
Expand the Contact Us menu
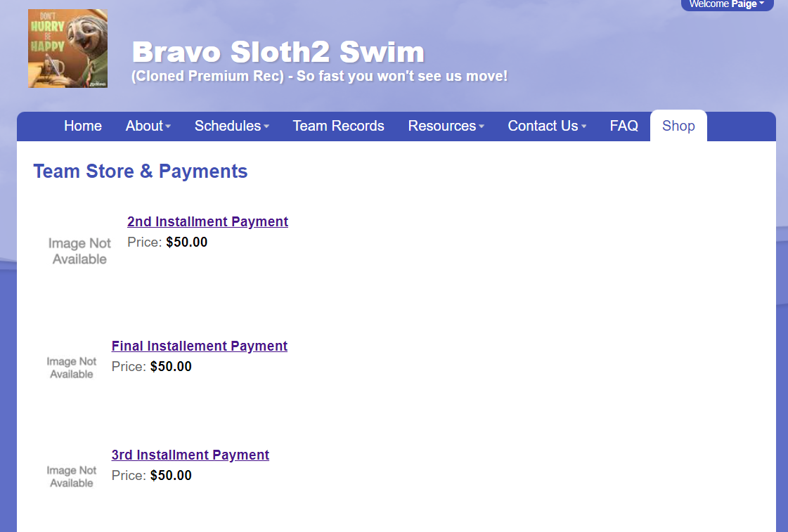547,126
